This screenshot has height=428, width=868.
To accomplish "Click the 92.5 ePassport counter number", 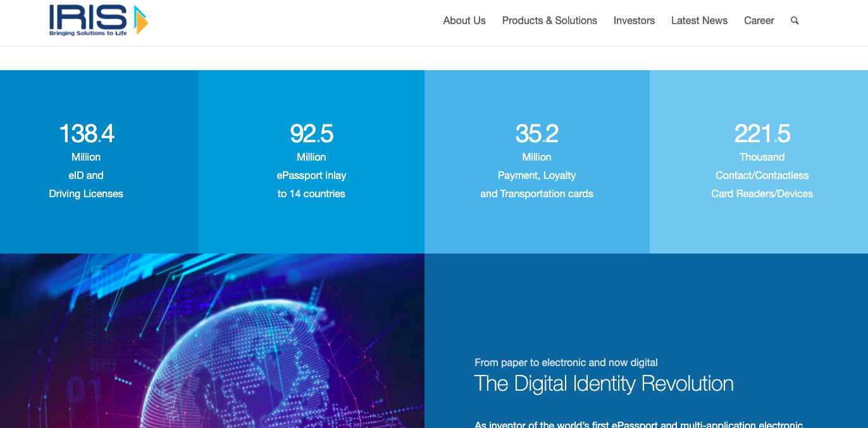I will pos(311,133).
